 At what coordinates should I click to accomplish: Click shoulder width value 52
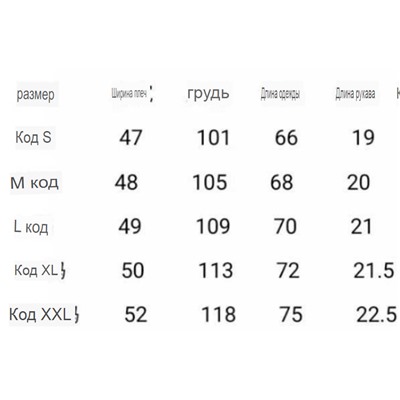pyautogui.click(x=136, y=315)
